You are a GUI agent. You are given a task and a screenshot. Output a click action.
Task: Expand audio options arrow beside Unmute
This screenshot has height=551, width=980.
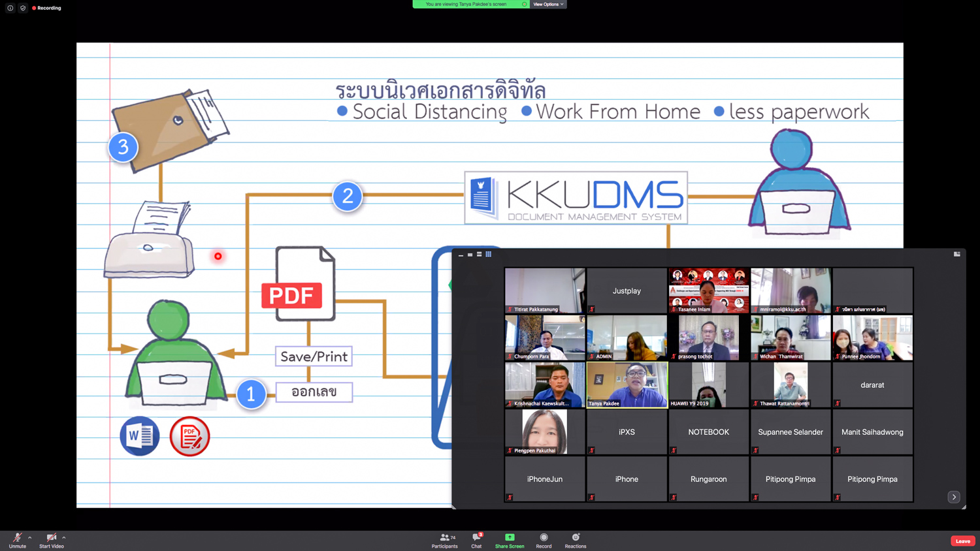pyautogui.click(x=29, y=538)
